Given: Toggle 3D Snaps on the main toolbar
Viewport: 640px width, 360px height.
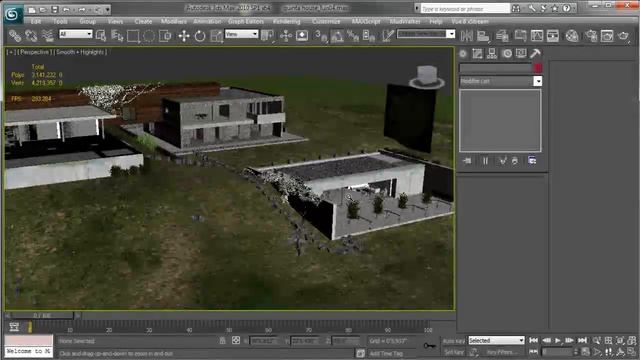Looking at the screenshot, I should pos(321,36).
